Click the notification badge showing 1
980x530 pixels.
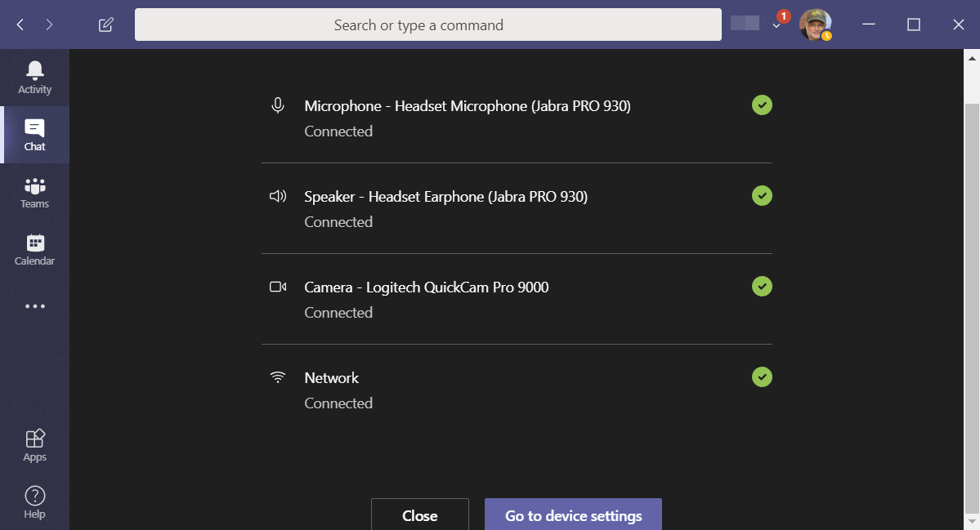click(783, 16)
